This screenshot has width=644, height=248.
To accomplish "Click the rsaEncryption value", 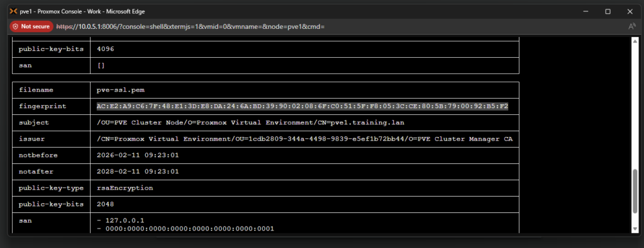I will (x=125, y=188).
